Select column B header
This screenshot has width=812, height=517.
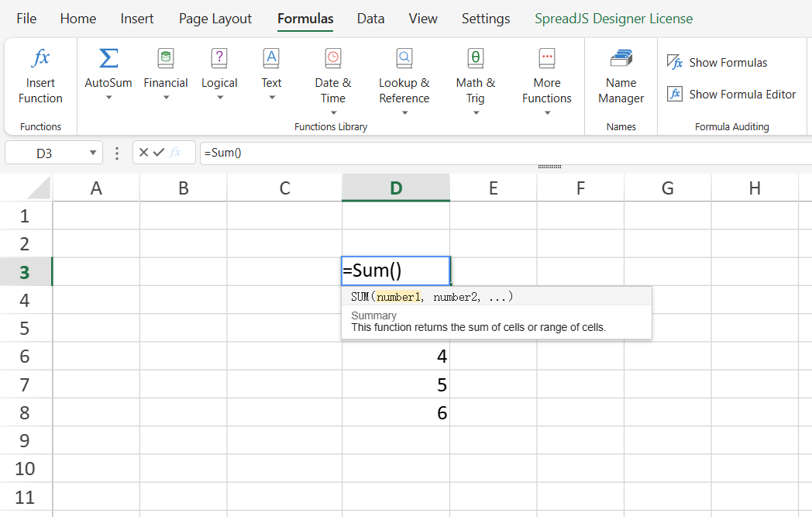point(184,188)
